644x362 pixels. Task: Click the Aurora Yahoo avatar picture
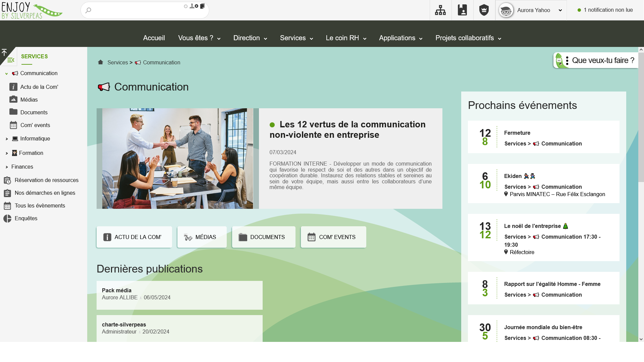[506, 10]
